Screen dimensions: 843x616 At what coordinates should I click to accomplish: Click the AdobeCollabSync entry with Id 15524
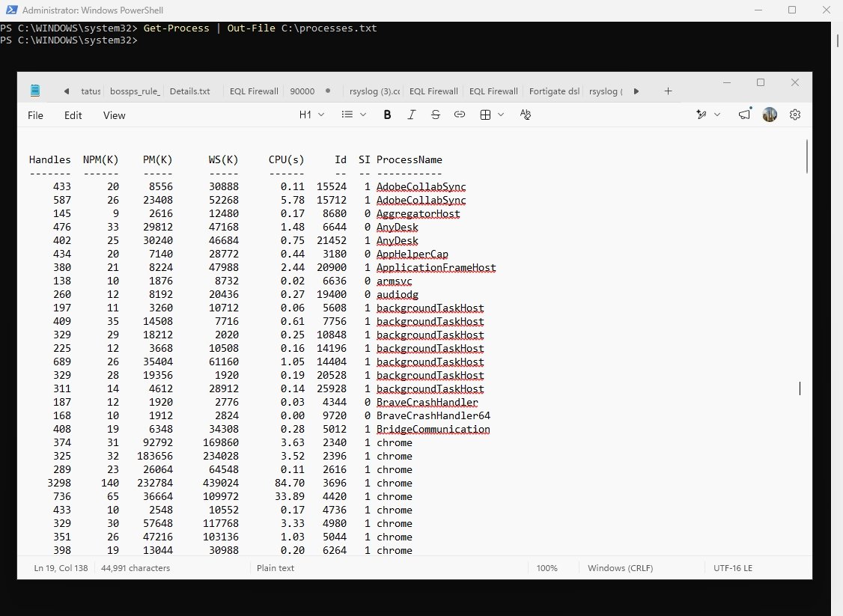[421, 186]
